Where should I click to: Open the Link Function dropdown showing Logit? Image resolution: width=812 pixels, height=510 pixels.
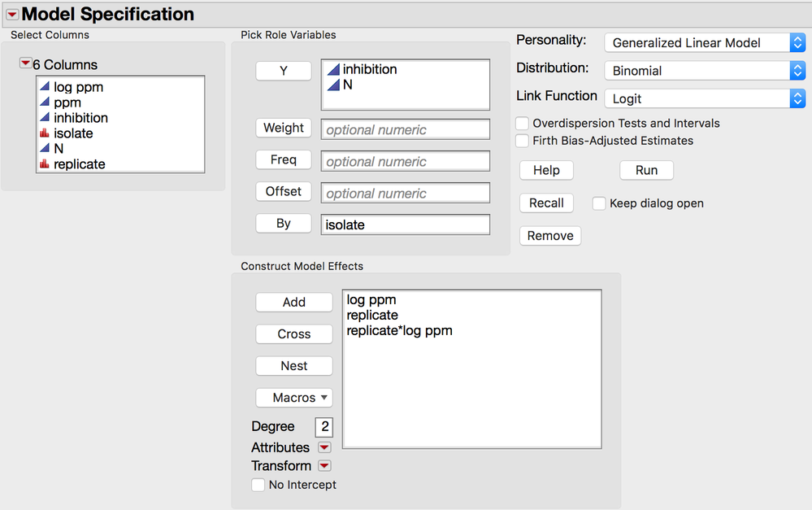click(704, 98)
